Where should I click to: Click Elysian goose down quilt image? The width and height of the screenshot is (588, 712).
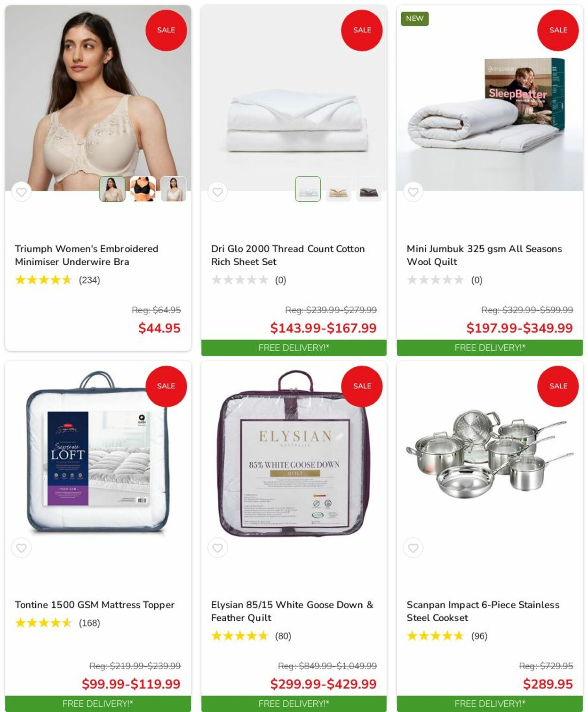point(294,454)
